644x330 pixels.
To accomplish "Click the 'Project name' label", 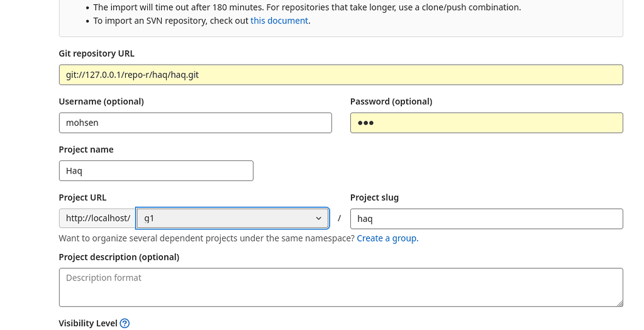I will coord(86,150).
